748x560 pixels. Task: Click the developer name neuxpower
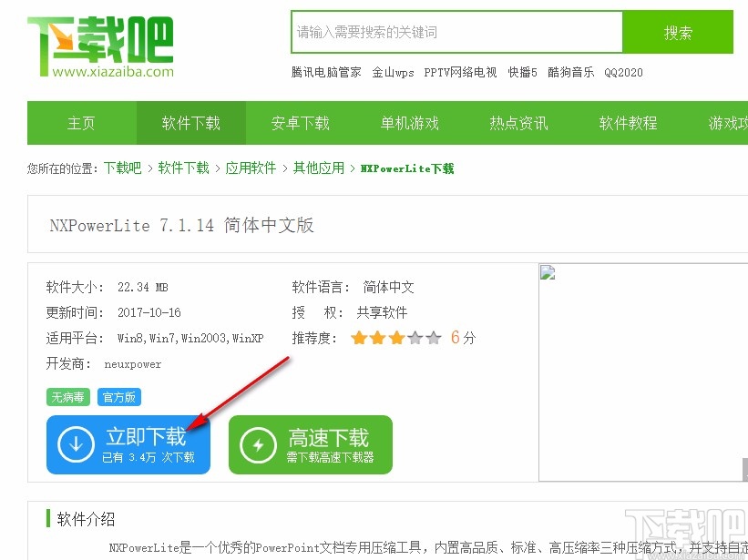(133, 364)
